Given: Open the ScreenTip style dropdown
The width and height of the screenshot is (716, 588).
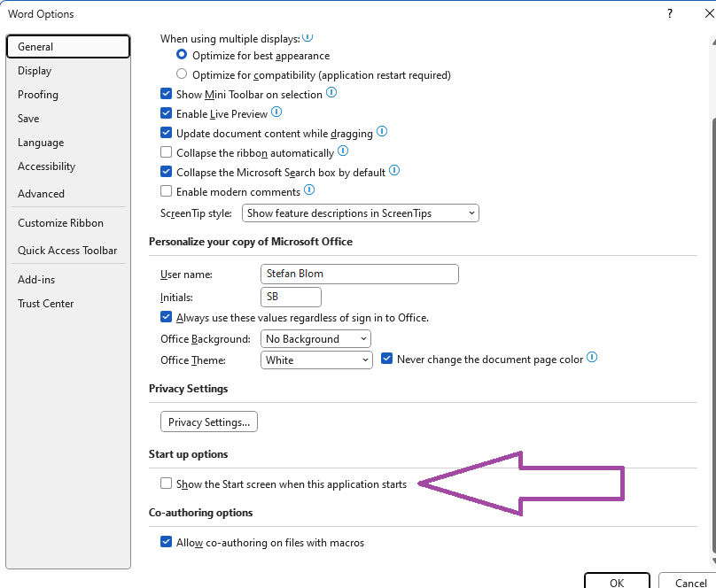Looking at the screenshot, I should [361, 213].
